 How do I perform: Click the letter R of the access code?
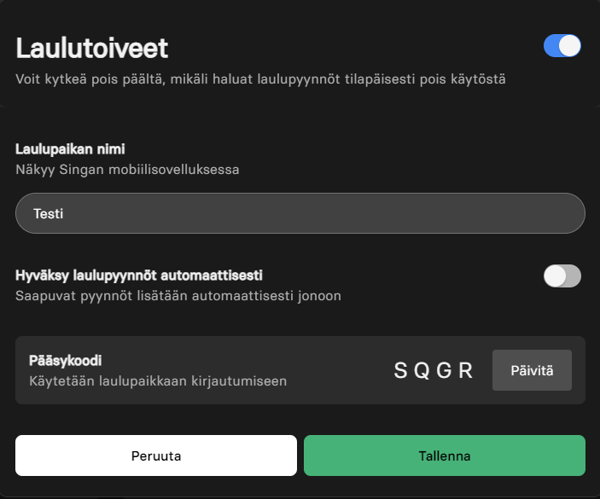(x=466, y=370)
